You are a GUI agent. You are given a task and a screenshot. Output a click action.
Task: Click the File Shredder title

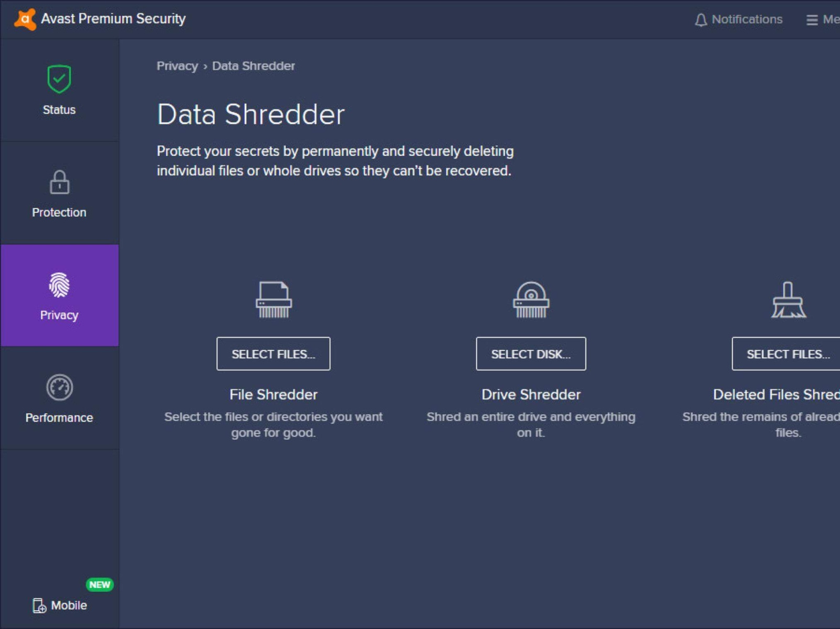[x=274, y=394]
